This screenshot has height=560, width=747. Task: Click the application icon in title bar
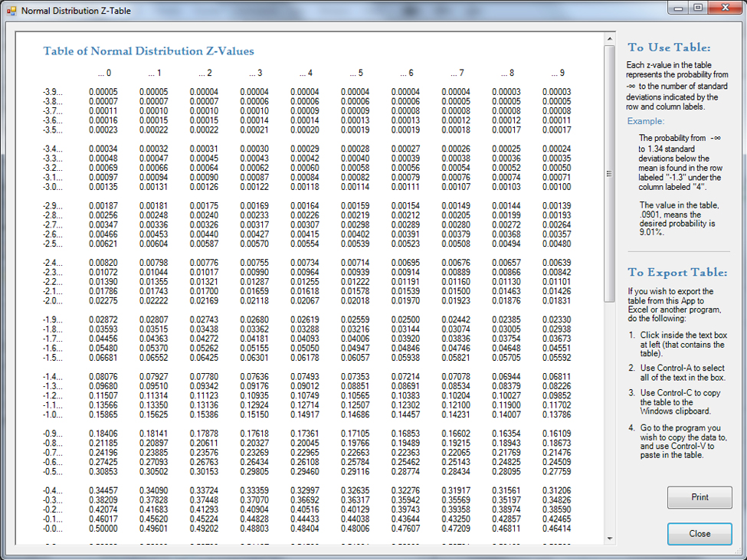click(x=11, y=11)
